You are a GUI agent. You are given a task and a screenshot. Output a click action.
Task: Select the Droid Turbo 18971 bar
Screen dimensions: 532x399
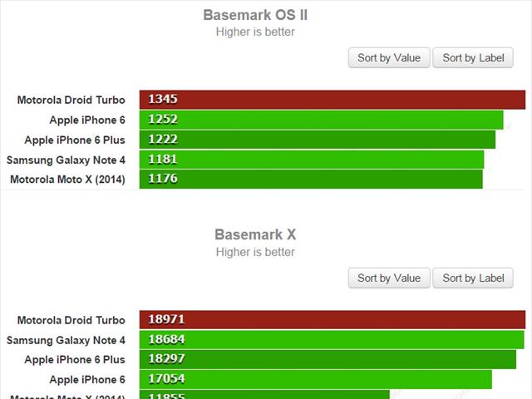pos(332,319)
